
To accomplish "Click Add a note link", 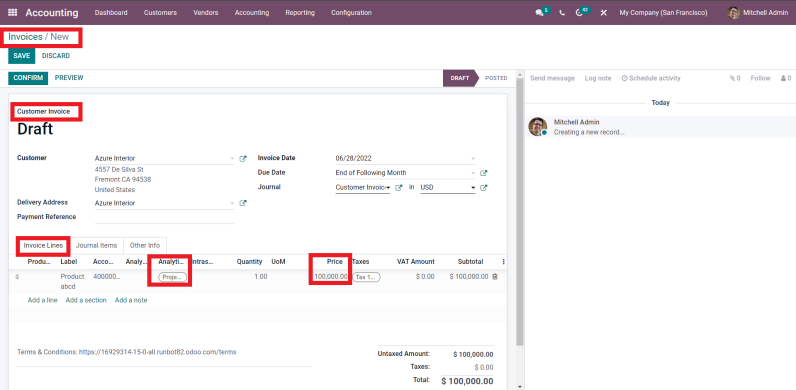I will pos(131,300).
